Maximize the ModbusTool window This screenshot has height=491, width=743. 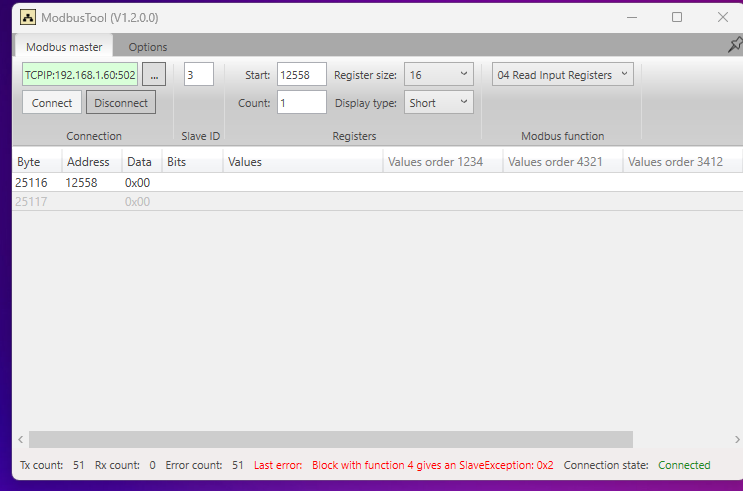point(677,18)
